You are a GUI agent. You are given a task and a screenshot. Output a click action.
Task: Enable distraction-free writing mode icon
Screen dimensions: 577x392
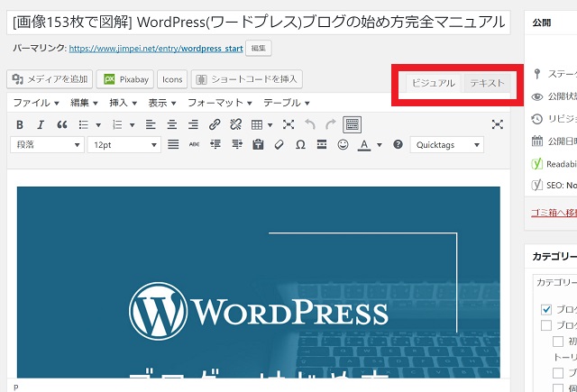498,124
